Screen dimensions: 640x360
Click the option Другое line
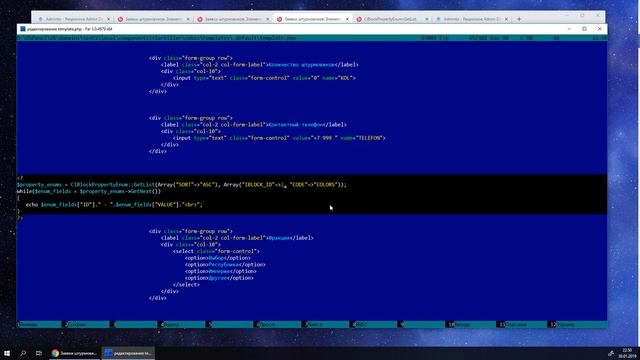219,278
